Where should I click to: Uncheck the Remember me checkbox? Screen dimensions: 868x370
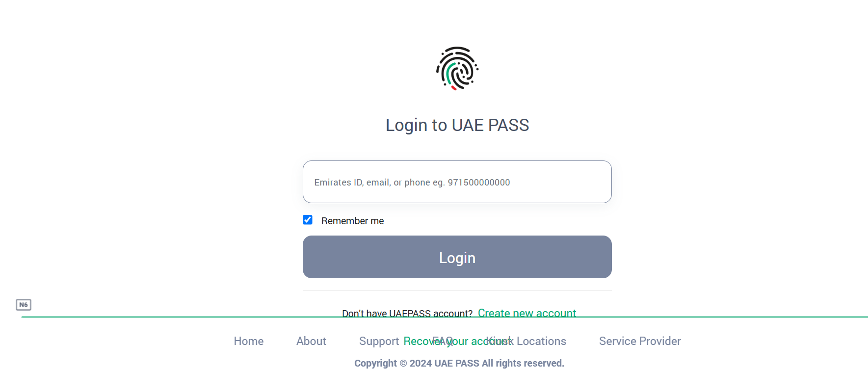tap(308, 220)
